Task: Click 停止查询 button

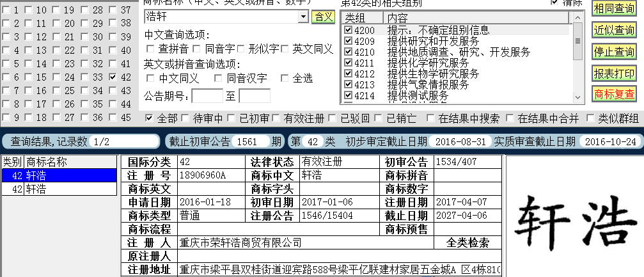Action: pyautogui.click(x=615, y=52)
